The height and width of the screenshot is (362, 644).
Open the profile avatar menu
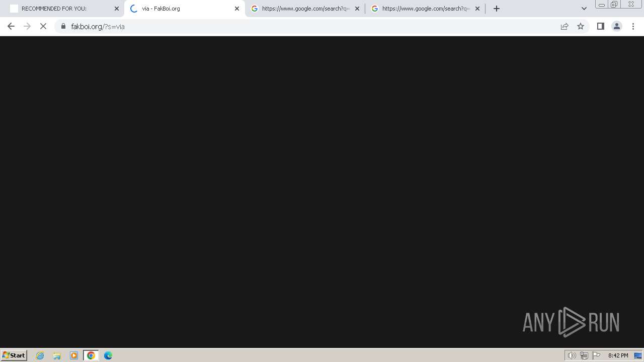[616, 26]
